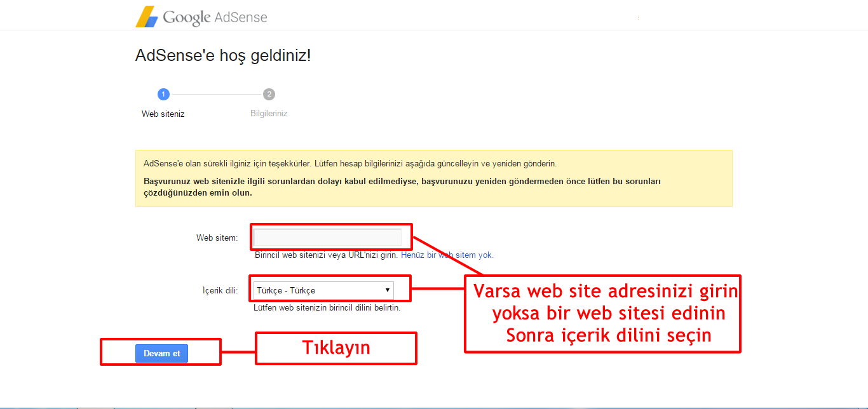
Task: Click the Web sitem input field
Action: coord(327,238)
